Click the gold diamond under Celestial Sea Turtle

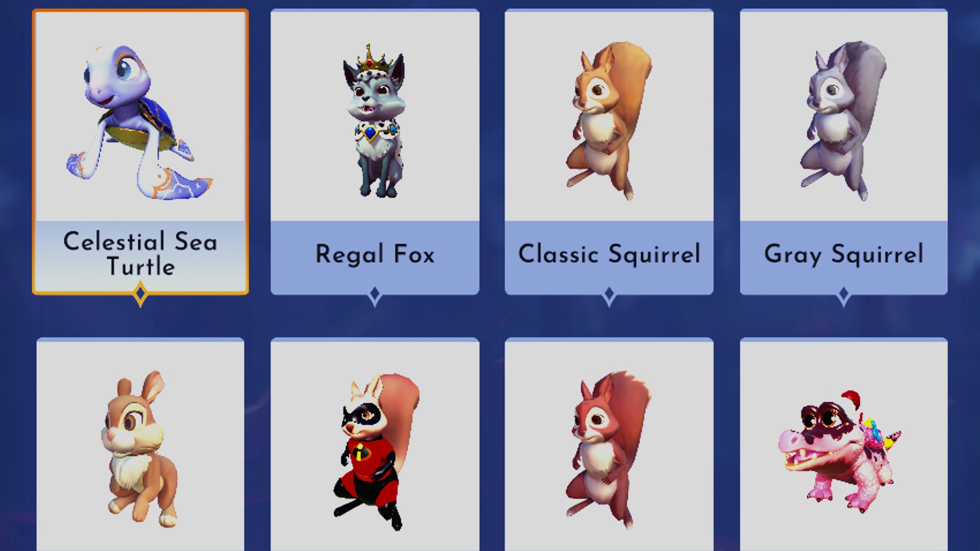(140, 295)
